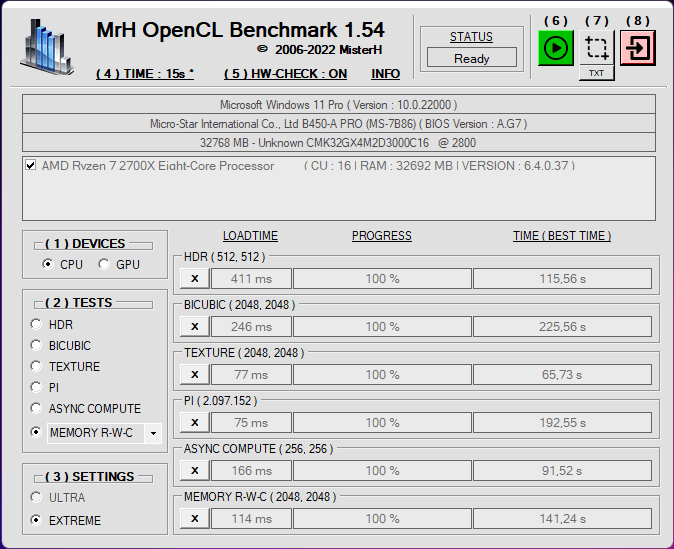674x549 pixels.
Task: Click the BICUBIC best time 225,56 s
Action: (562, 327)
